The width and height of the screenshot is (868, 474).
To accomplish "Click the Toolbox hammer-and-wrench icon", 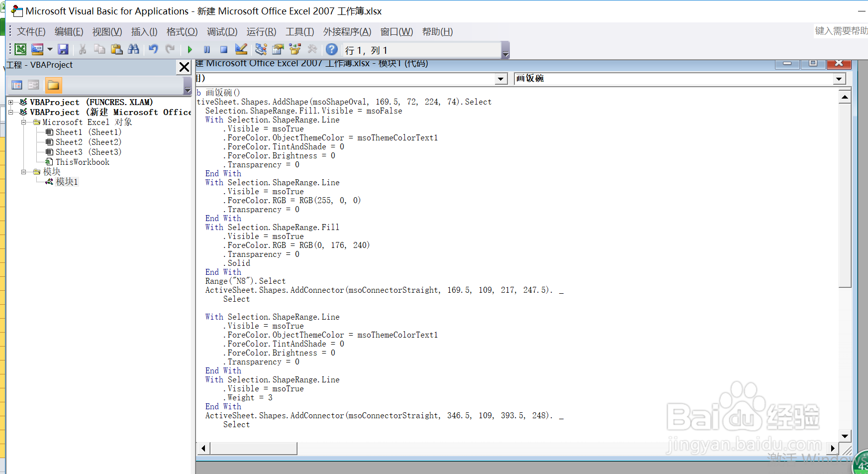I will click(312, 49).
